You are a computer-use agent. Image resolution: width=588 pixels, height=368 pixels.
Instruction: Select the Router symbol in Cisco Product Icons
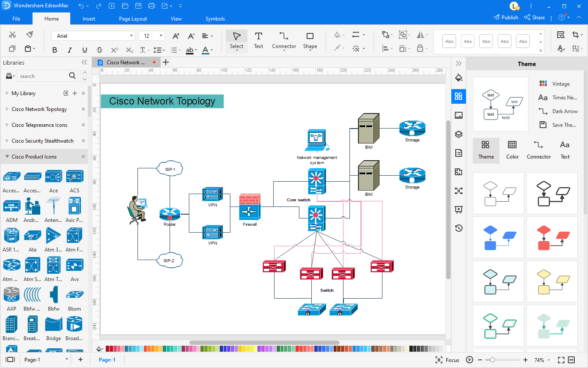pos(170,213)
